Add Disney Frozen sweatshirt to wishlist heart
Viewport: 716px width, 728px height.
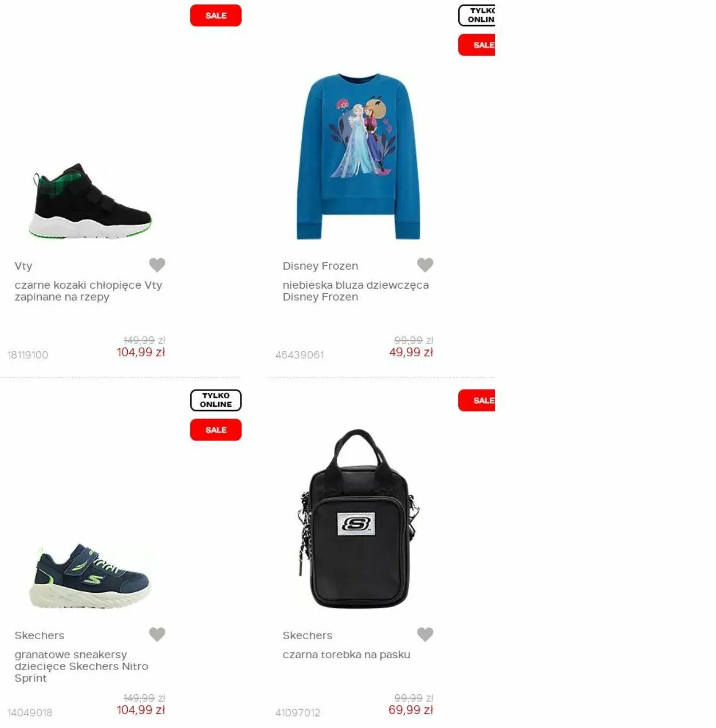tap(425, 265)
